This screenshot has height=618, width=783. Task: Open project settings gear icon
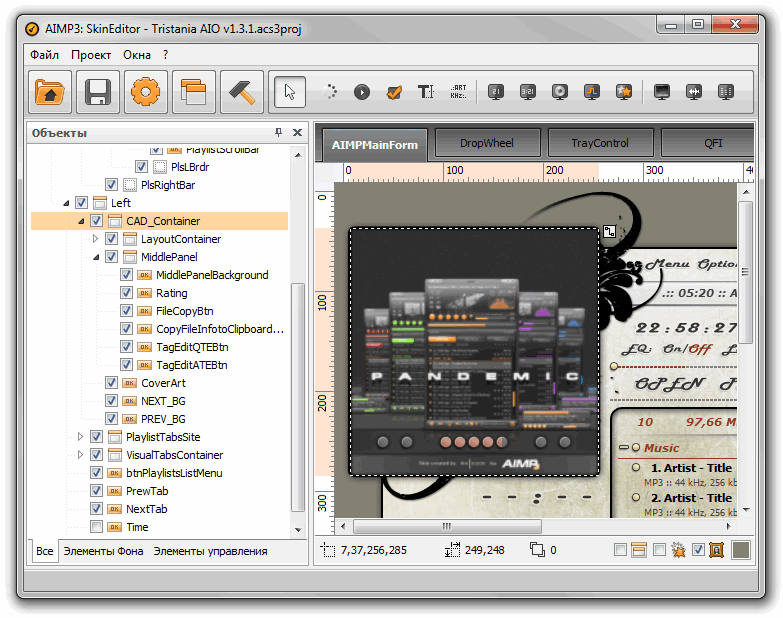pos(145,92)
